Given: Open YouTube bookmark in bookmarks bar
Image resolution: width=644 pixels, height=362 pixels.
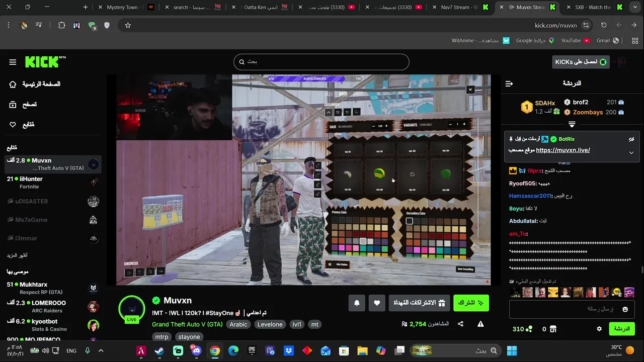Looking at the screenshot, I should click(576, 40).
